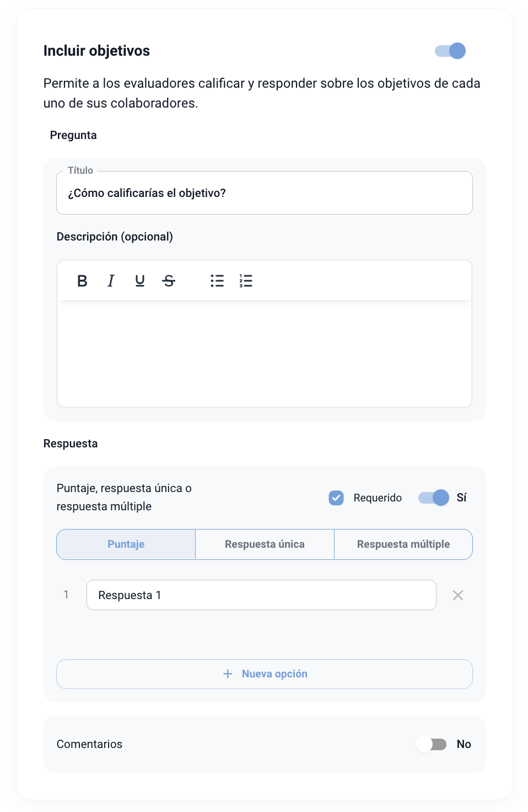Click inside the description text area
Screen dimensions: 528x812
[265, 353]
